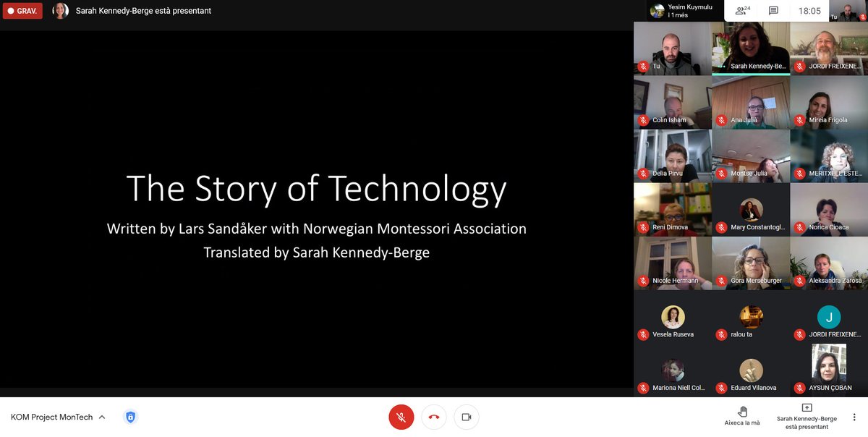The image size is (868, 437).
Task: Click muted mic icon on Colin Isham tile
Action: 643,120
